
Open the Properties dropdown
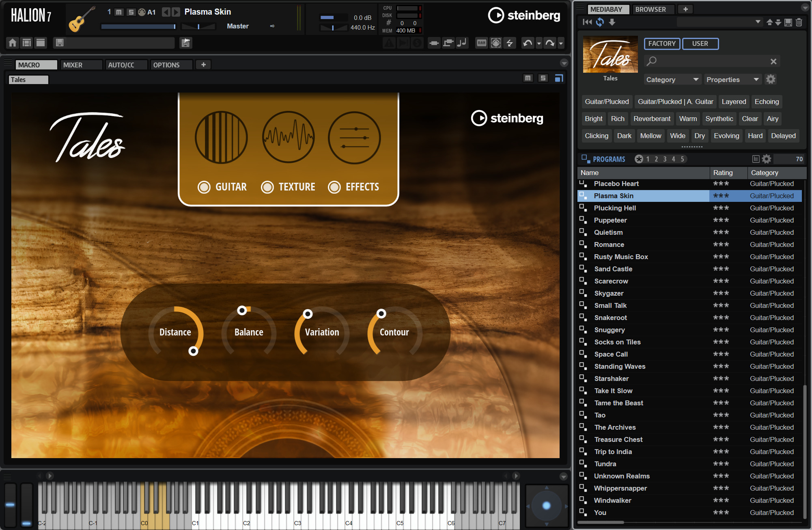tap(732, 80)
